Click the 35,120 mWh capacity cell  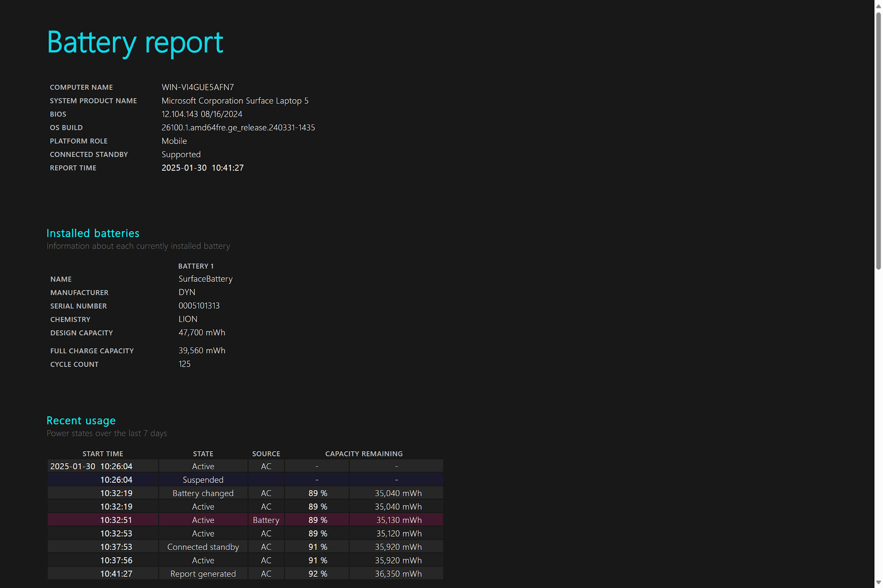(396, 533)
